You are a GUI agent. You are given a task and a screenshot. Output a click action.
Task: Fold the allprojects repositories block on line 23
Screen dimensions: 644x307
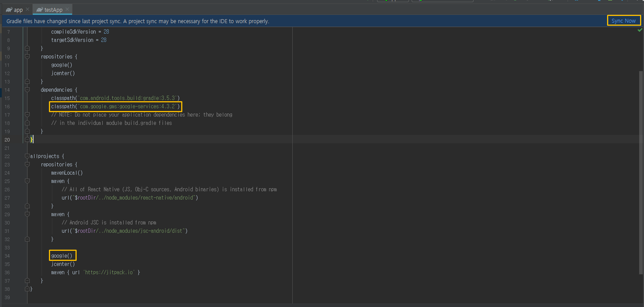(27, 164)
